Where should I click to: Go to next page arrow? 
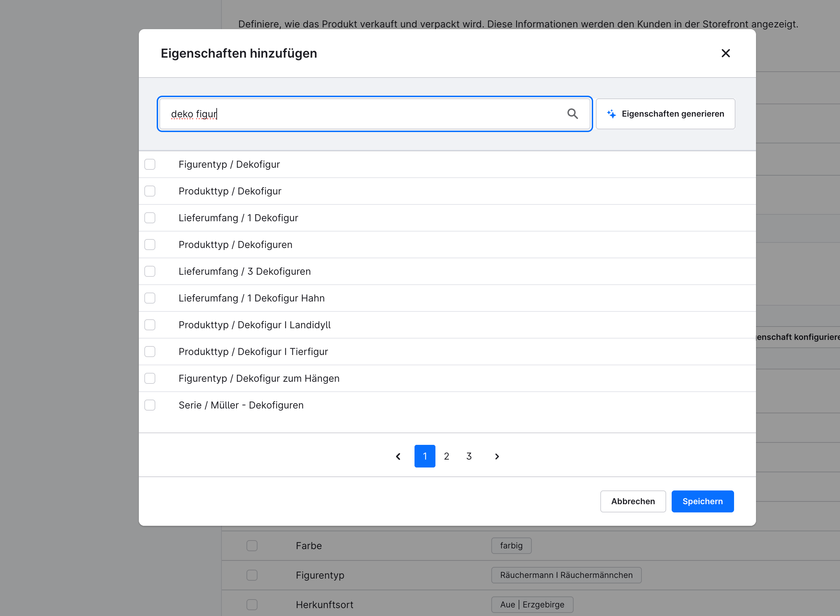pyautogui.click(x=497, y=457)
